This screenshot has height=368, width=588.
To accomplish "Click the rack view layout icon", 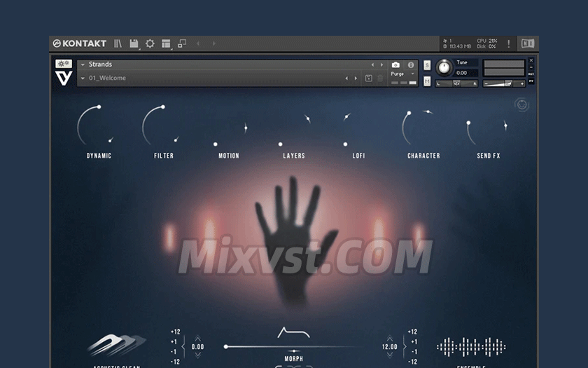I will 166,43.
